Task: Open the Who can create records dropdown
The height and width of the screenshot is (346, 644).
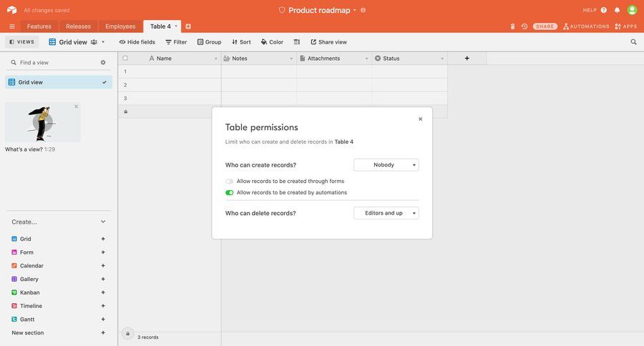Action: pos(386,165)
